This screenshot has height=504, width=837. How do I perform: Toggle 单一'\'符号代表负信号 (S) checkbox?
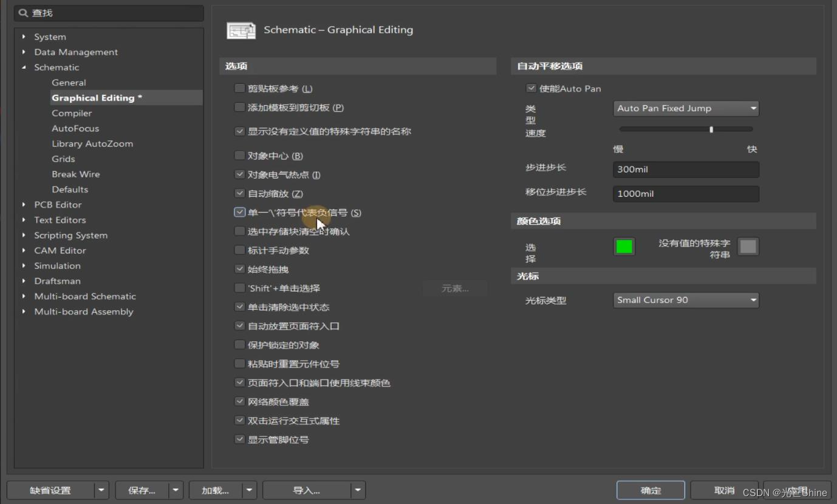point(239,213)
